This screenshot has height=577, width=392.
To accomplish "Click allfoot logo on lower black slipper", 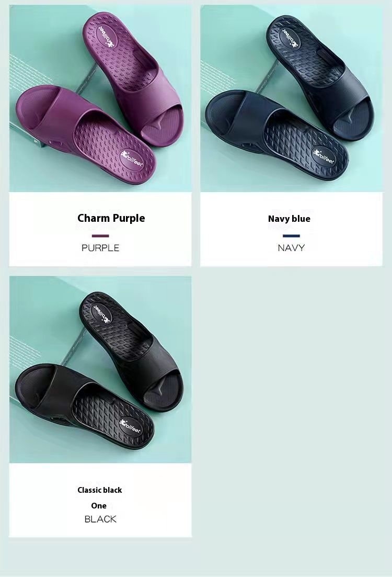I will click(x=132, y=427).
